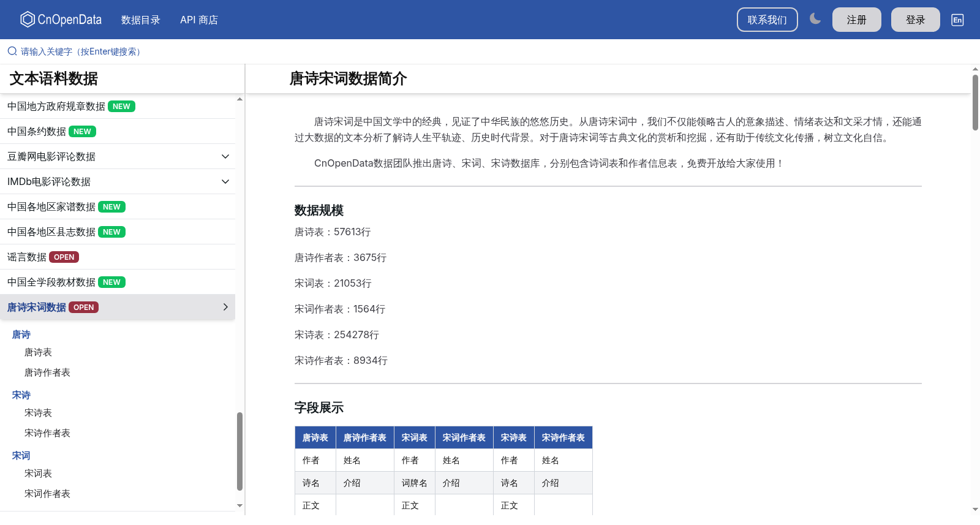Click the 唐诗作者表 table header

(365, 437)
